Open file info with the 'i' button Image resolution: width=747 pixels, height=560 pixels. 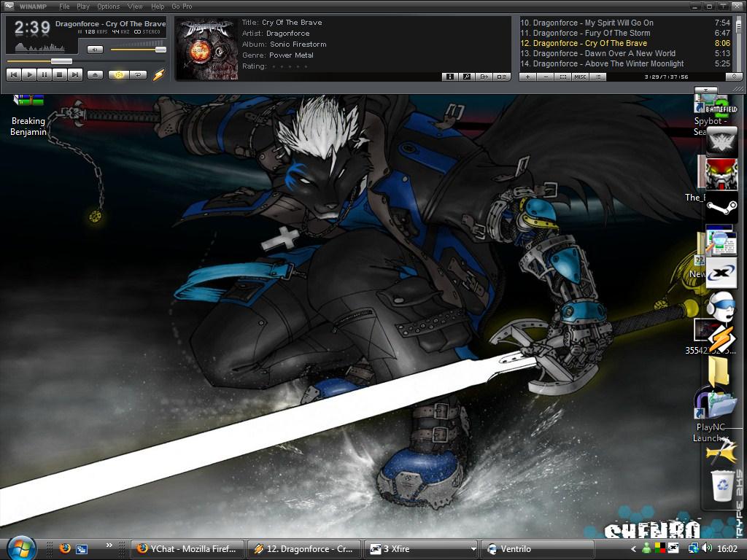449,76
